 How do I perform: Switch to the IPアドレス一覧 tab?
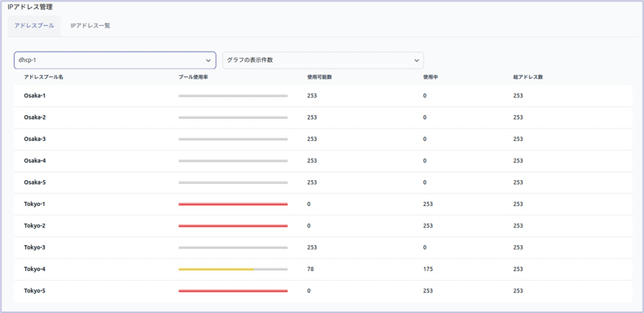90,26
